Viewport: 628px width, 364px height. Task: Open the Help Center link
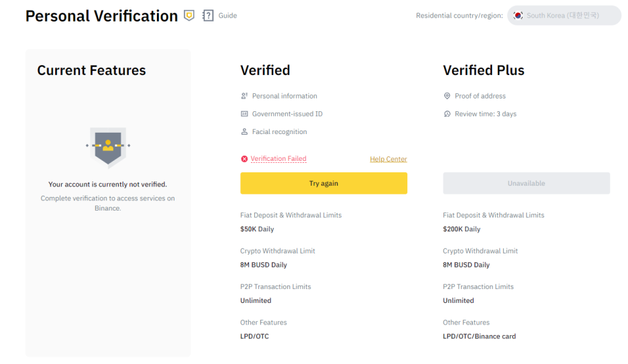point(388,159)
